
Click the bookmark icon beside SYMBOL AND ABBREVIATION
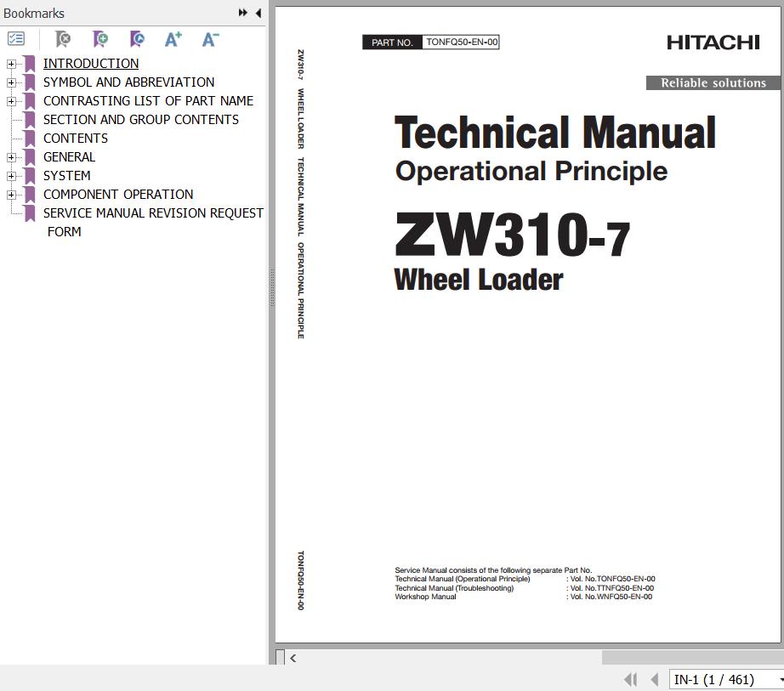(30, 82)
